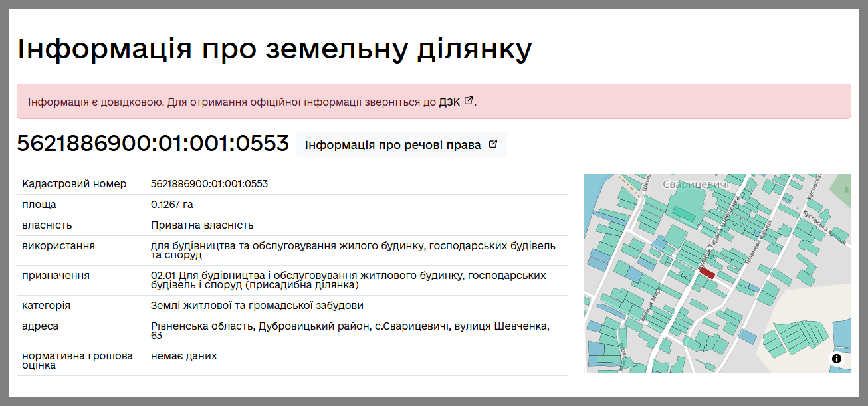
Task: Click the address value row text
Action: coord(350,326)
